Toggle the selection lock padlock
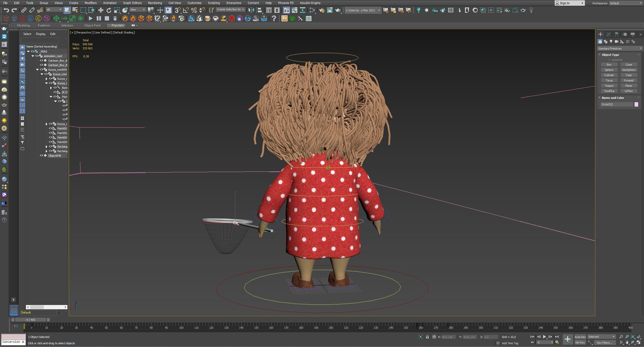Screen dimensions: 644x347 click(x=427, y=337)
